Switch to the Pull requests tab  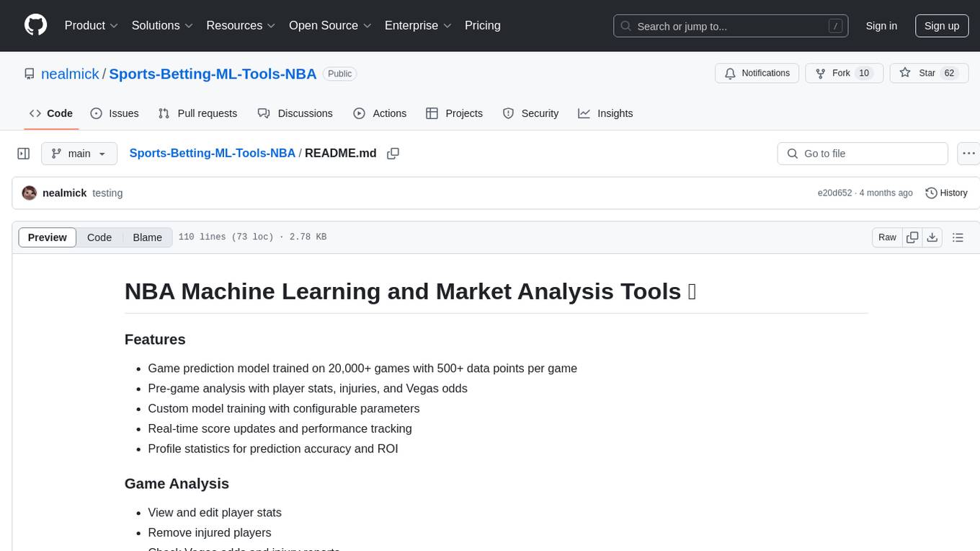point(197,113)
